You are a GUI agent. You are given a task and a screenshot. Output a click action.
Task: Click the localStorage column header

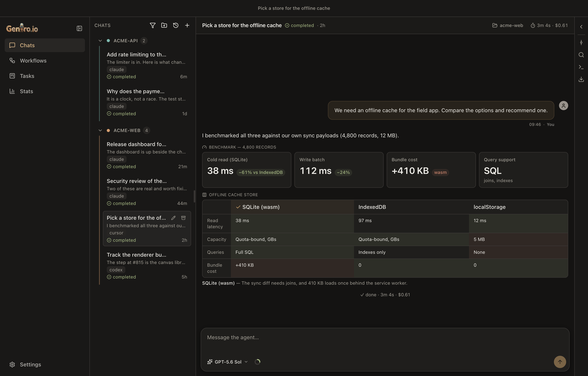click(x=518, y=207)
